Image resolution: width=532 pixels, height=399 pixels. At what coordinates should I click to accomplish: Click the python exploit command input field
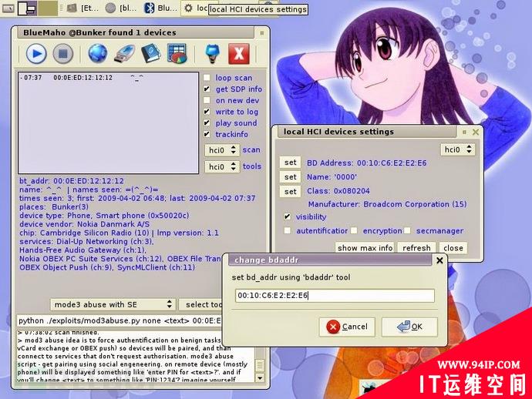pyautogui.click(x=119, y=320)
